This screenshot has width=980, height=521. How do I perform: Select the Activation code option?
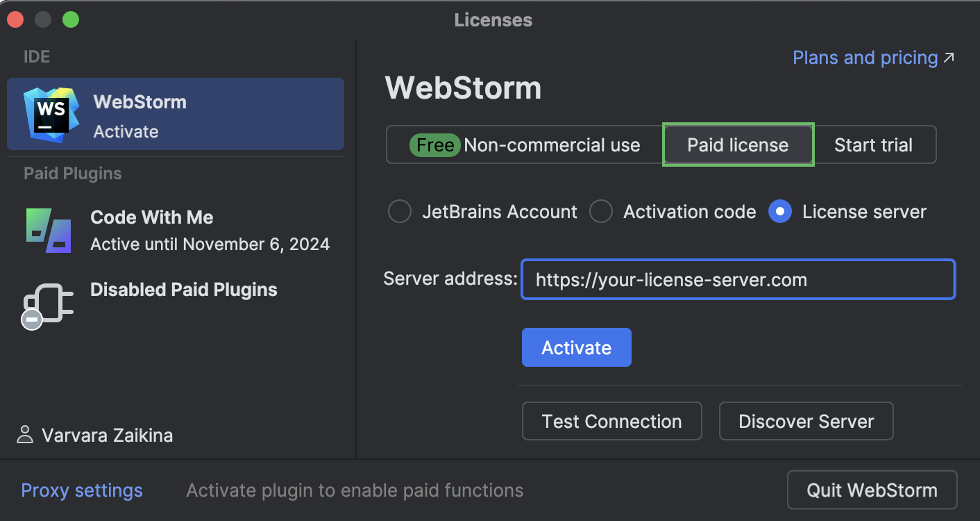pyautogui.click(x=601, y=211)
